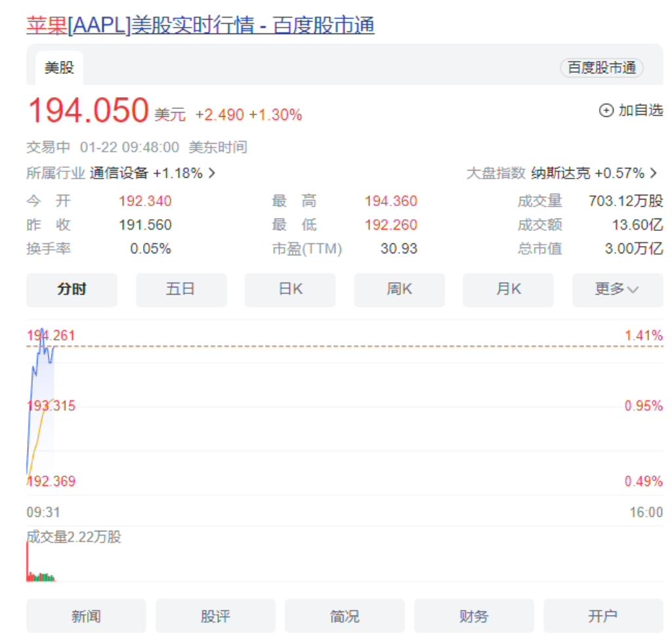Switch to the 周K chart tab
Image resolution: width=672 pixels, height=641 pixels.
400,289
